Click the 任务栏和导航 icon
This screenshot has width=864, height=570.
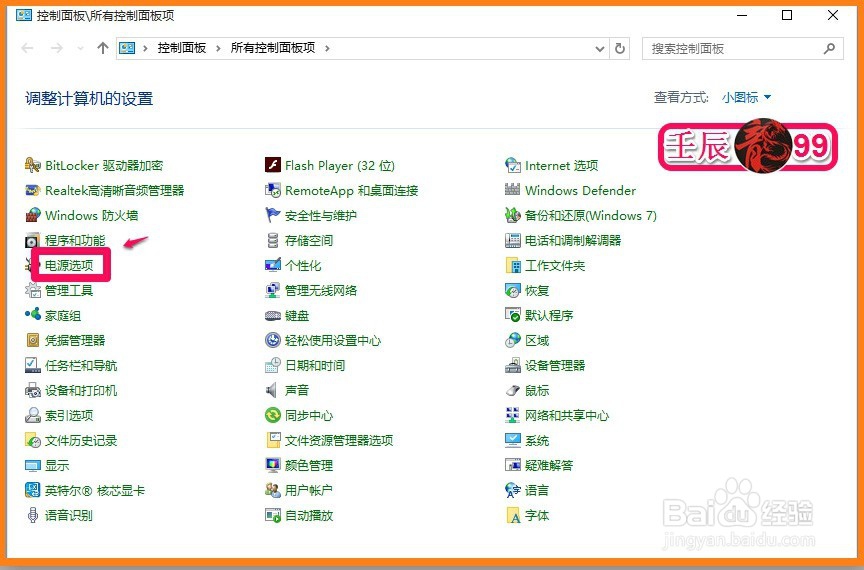point(33,365)
